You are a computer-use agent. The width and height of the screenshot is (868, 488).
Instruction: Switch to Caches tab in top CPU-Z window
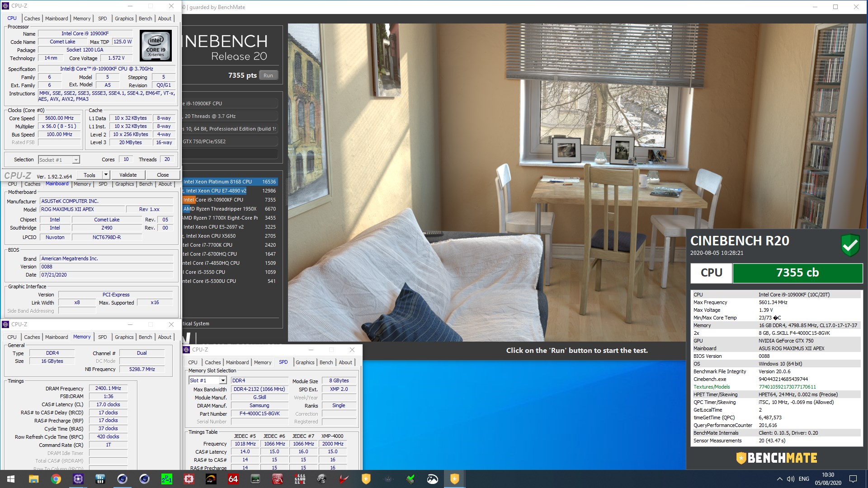(x=32, y=19)
